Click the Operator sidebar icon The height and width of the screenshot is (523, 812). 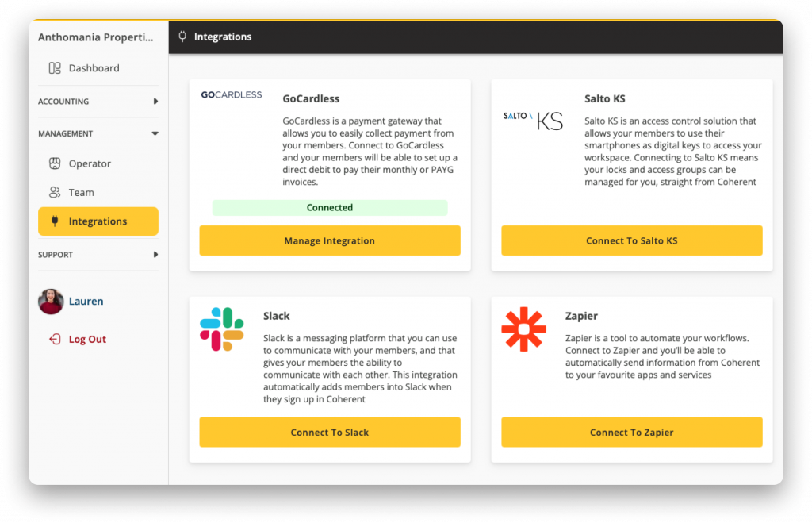click(55, 163)
